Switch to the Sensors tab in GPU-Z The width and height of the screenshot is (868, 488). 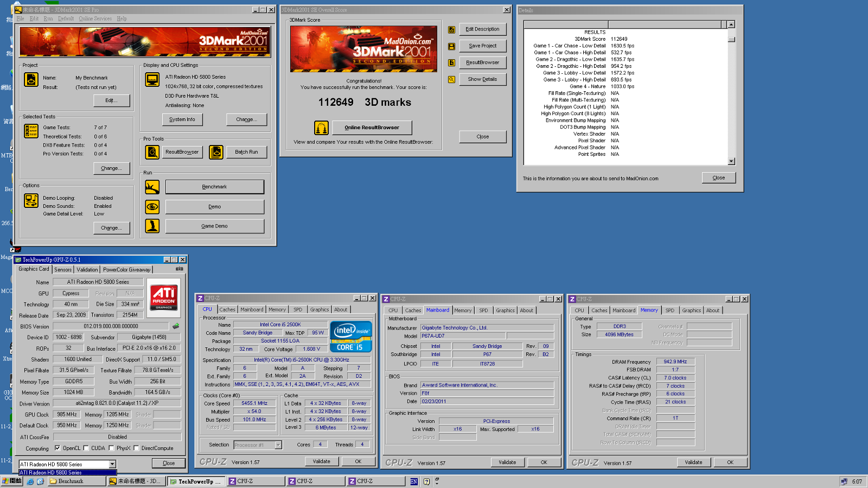63,270
